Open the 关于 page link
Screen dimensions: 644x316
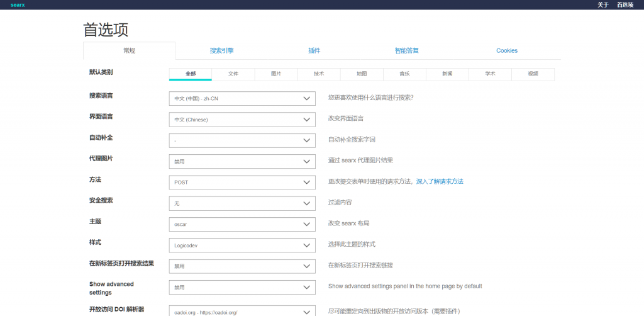click(x=603, y=5)
